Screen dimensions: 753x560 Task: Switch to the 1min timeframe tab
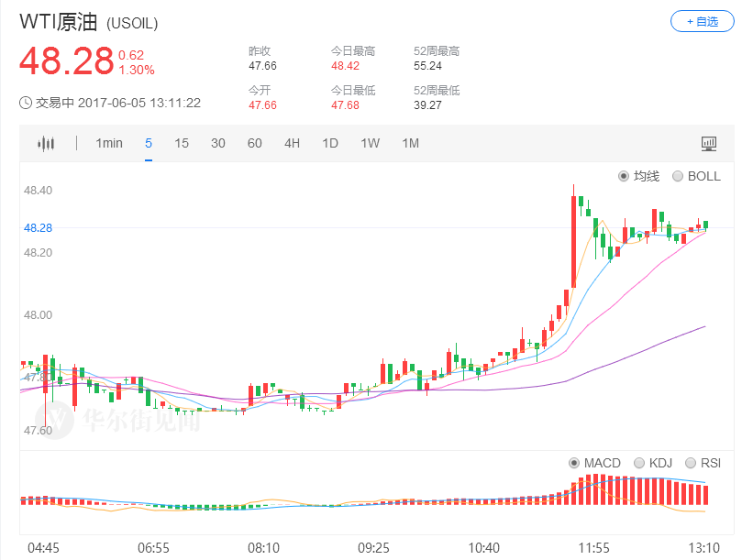pos(109,144)
